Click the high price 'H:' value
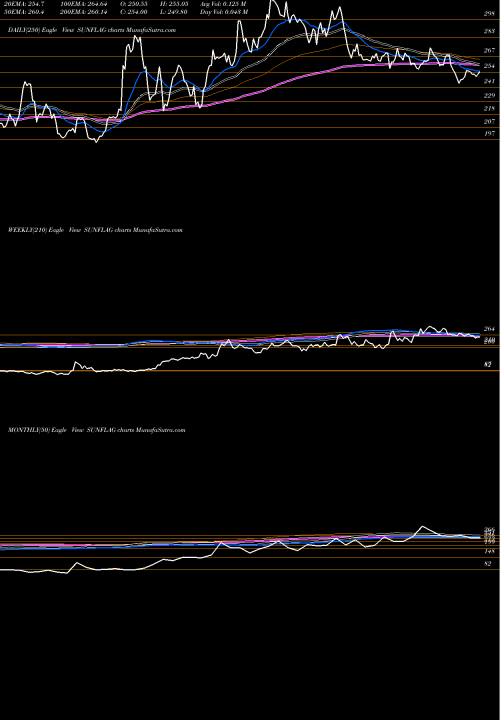 [x=174, y=4]
